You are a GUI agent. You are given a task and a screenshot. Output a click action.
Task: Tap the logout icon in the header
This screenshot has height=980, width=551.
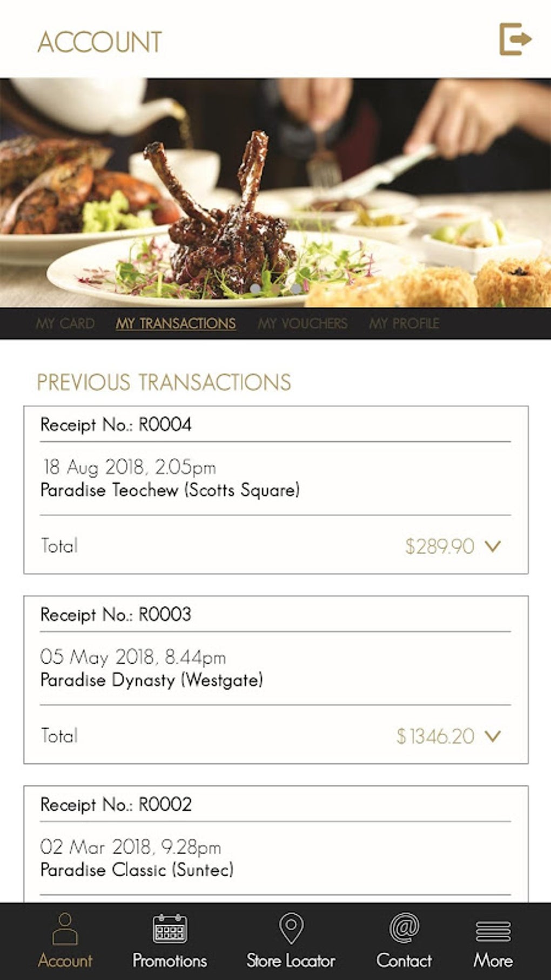(515, 39)
